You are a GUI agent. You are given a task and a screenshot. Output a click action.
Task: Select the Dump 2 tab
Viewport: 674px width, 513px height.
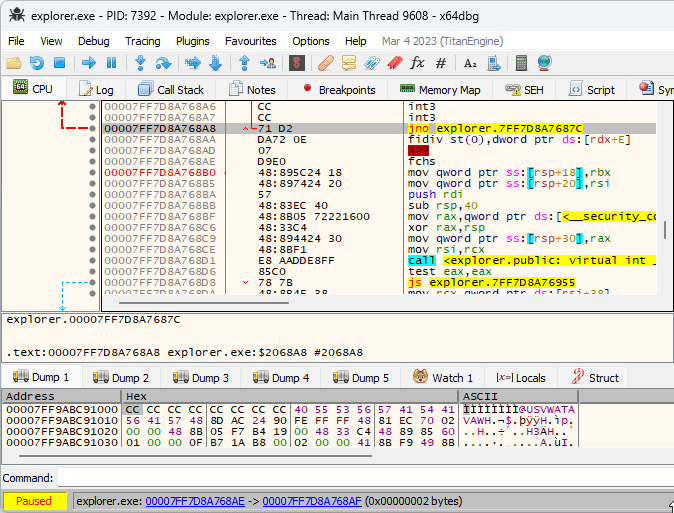click(x=121, y=378)
